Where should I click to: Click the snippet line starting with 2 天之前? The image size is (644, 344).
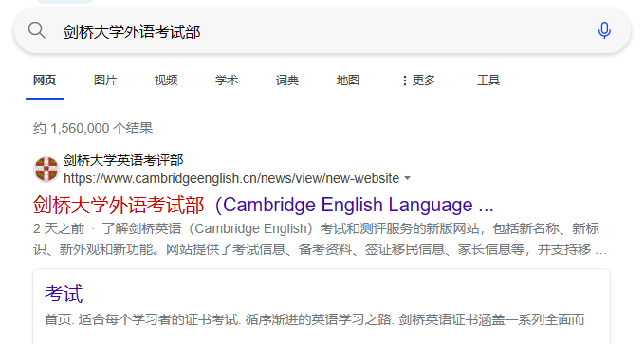coord(316,228)
